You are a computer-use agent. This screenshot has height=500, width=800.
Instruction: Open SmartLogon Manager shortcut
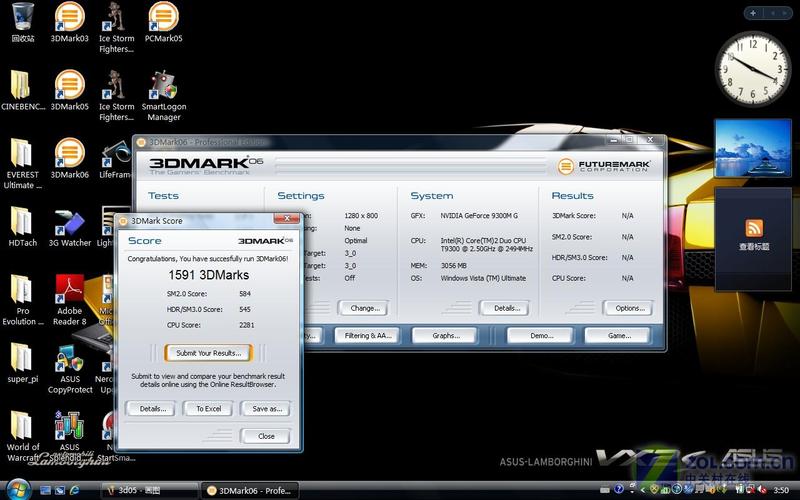(x=163, y=95)
